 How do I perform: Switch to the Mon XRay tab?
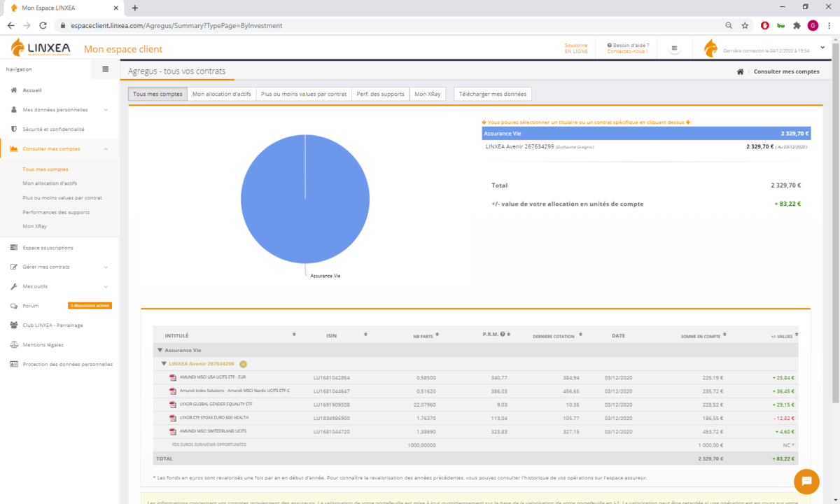[x=427, y=94]
